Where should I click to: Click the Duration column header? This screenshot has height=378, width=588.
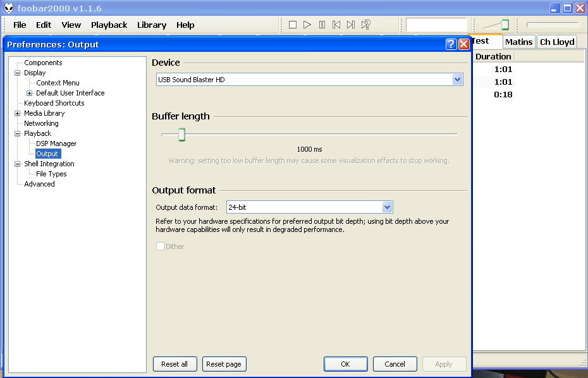493,57
